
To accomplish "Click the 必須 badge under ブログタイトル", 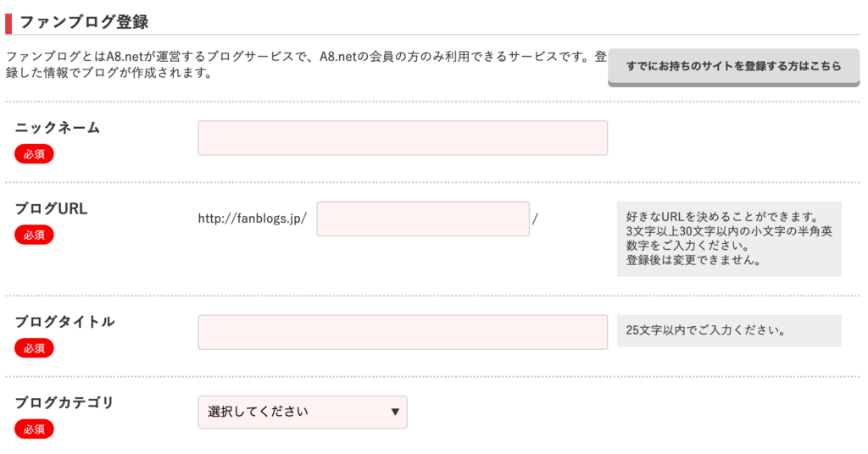I will pyautogui.click(x=34, y=348).
